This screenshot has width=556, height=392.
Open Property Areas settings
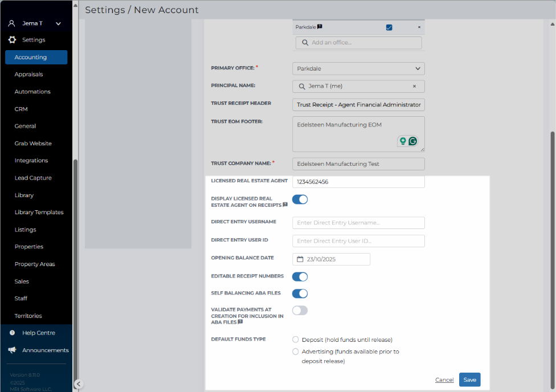(x=35, y=264)
